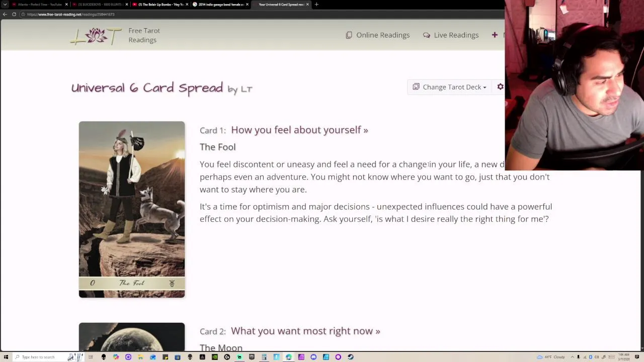Viewport: 644px width, 362px height.
Task: Open Microsoft Edge from the taskbar
Action: coord(289,357)
